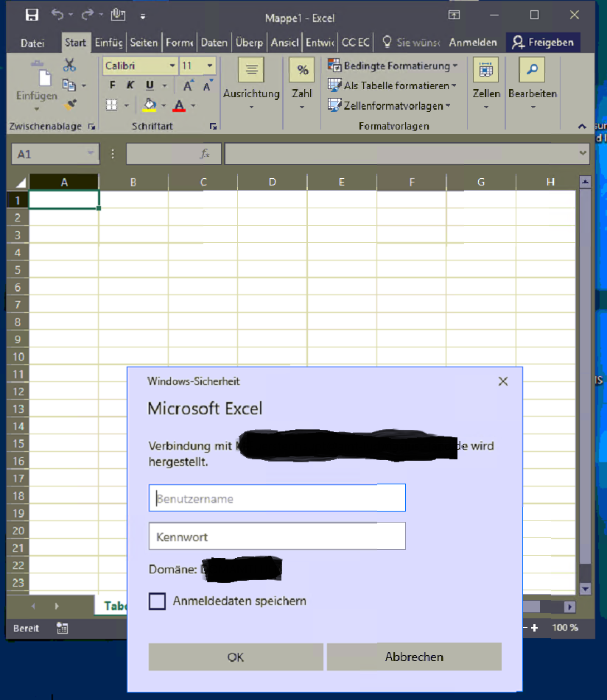The width and height of the screenshot is (607, 700).
Task: Click Abbrechen in the dialog
Action: 414,657
